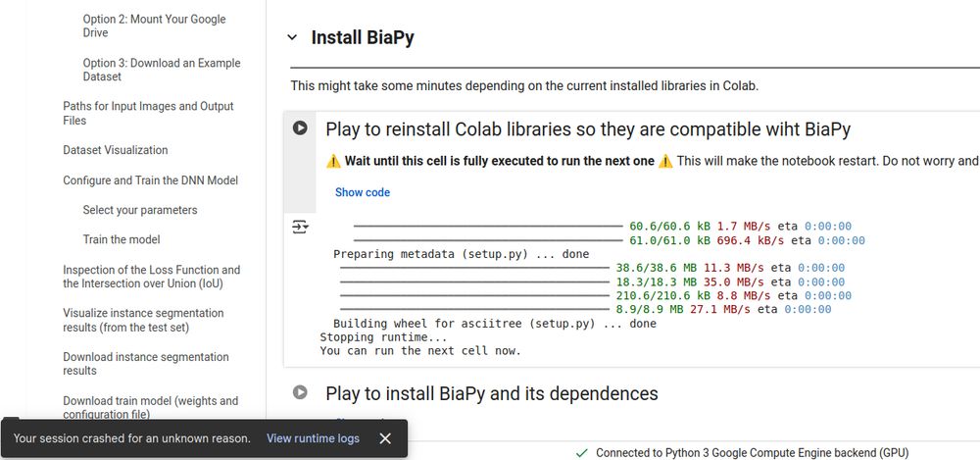
Task: Click the connected to Python 3 backend status
Action: tap(752, 452)
